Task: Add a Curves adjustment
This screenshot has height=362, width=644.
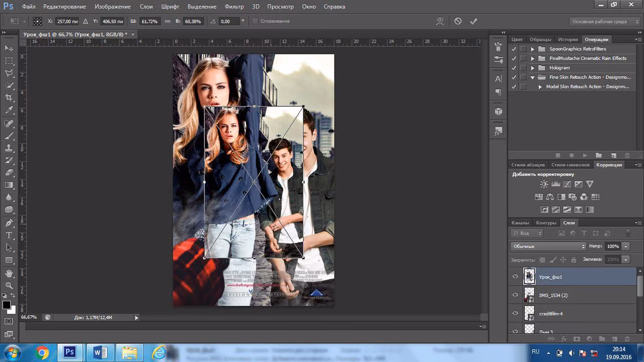Action: [x=567, y=184]
